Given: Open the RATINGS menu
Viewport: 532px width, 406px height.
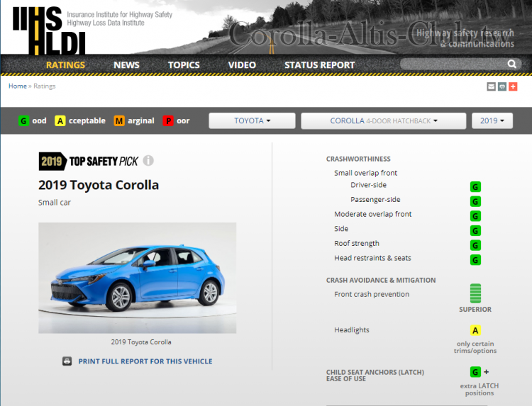Looking at the screenshot, I should (65, 64).
